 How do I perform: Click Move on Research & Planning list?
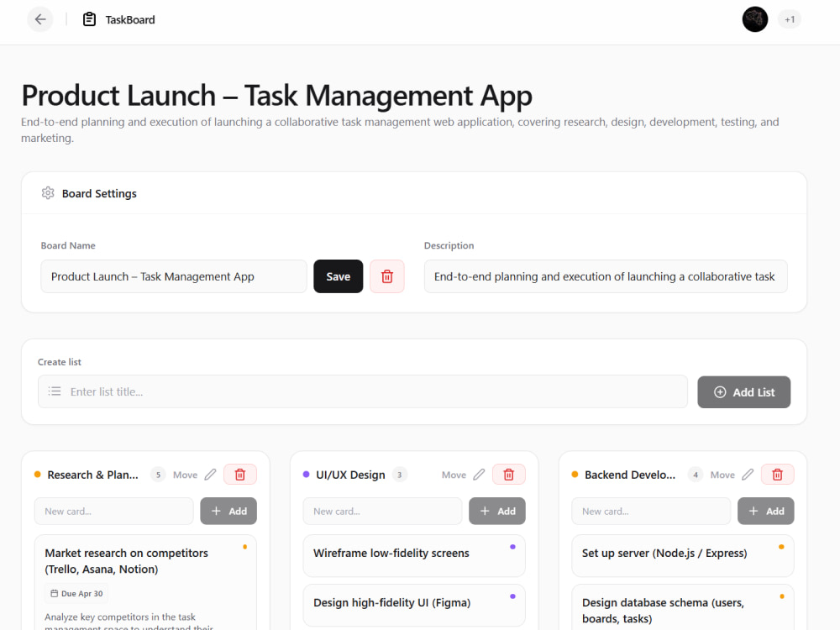(185, 475)
